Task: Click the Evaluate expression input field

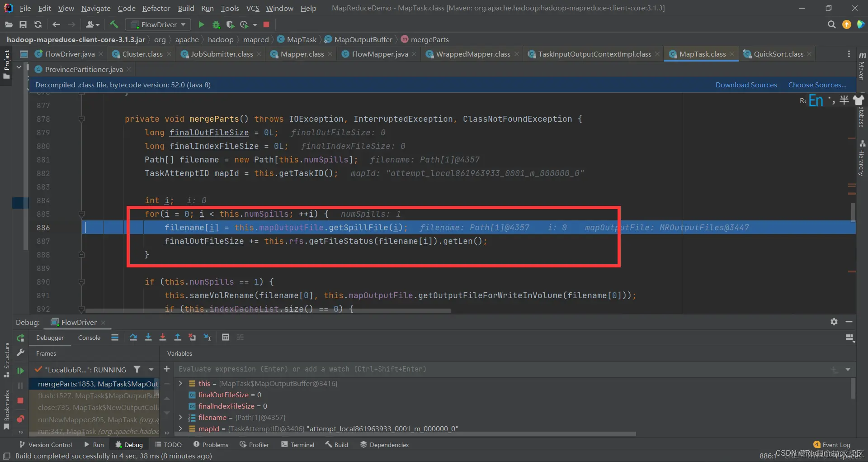Action: (502, 369)
